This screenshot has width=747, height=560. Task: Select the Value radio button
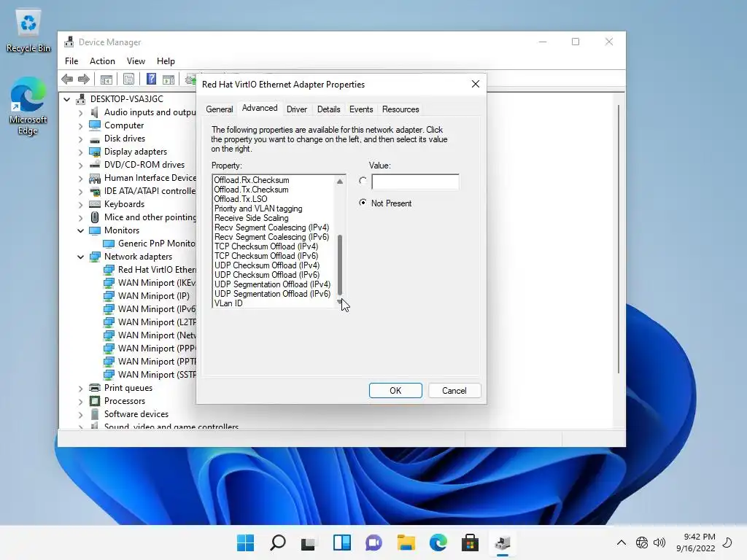click(363, 181)
